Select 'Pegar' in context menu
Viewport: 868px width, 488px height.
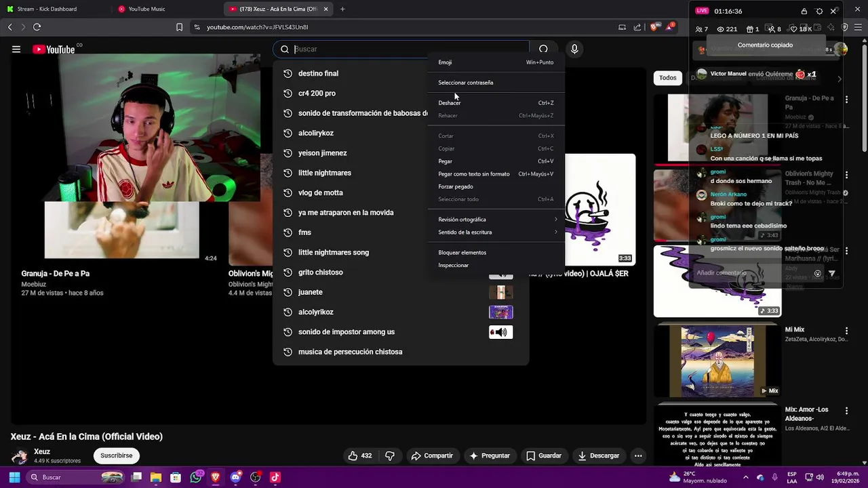(496, 161)
